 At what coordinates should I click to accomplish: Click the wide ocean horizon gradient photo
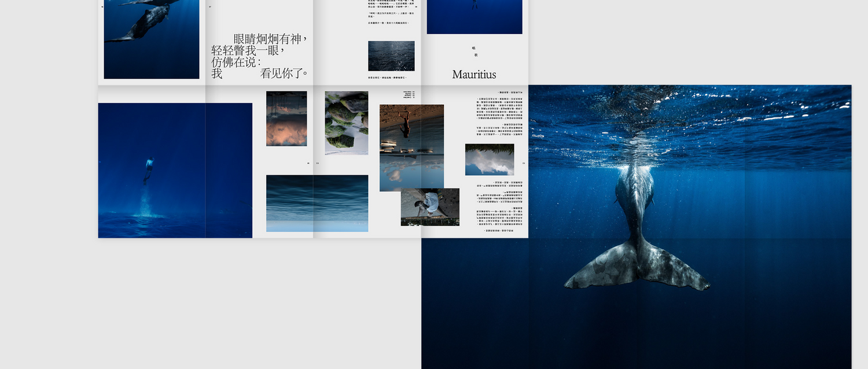tap(317, 203)
